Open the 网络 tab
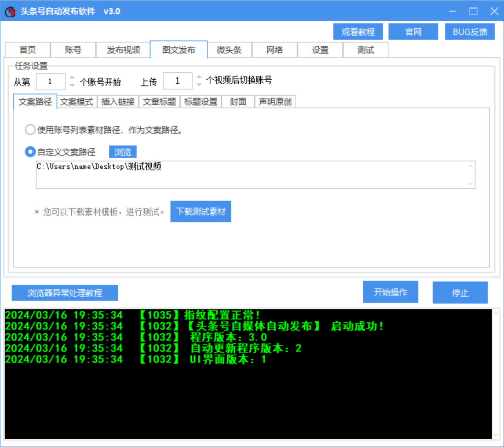 point(275,50)
